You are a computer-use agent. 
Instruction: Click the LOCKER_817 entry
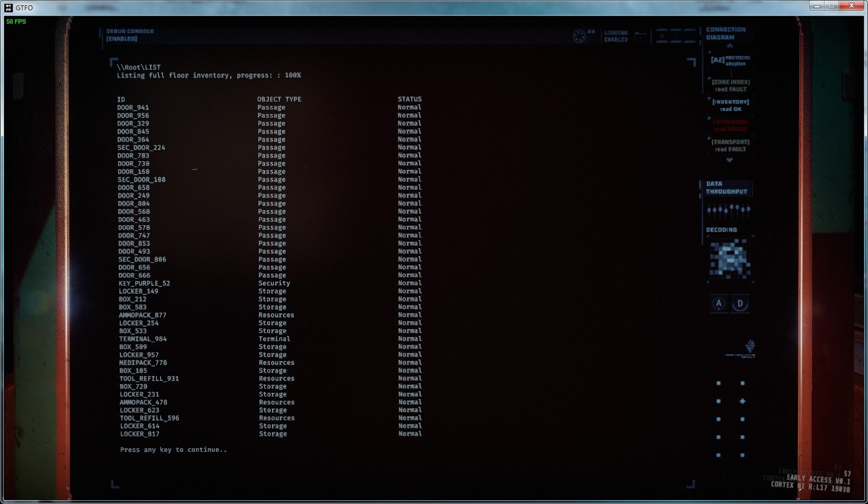pyautogui.click(x=139, y=434)
